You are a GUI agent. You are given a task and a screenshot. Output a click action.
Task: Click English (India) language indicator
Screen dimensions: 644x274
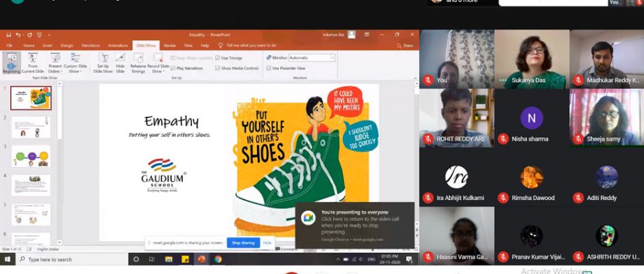[48, 249]
